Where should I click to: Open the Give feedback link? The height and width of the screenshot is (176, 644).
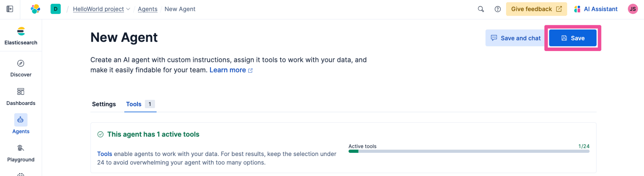click(x=536, y=9)
